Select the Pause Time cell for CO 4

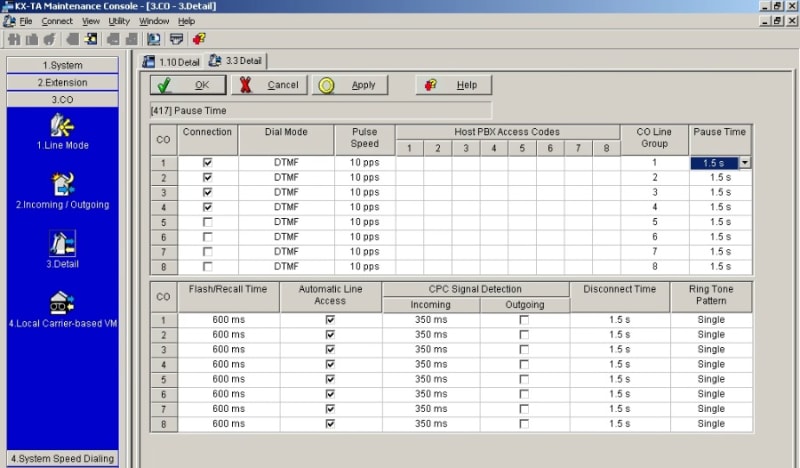pos(720,207)
